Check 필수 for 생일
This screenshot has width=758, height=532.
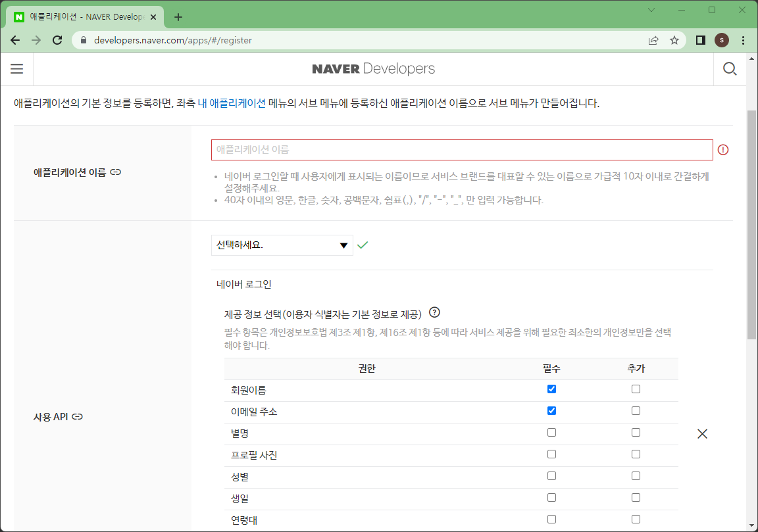pos(551,498)
